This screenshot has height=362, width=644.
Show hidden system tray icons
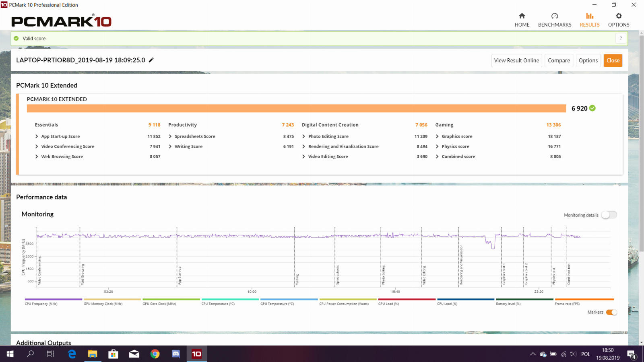click(533, 354)
